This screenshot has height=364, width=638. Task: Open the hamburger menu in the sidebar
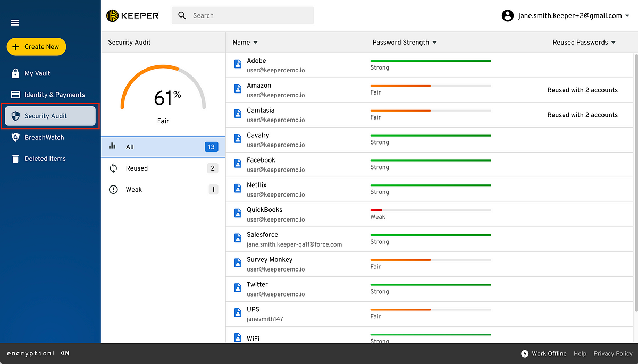coord(15,22)
